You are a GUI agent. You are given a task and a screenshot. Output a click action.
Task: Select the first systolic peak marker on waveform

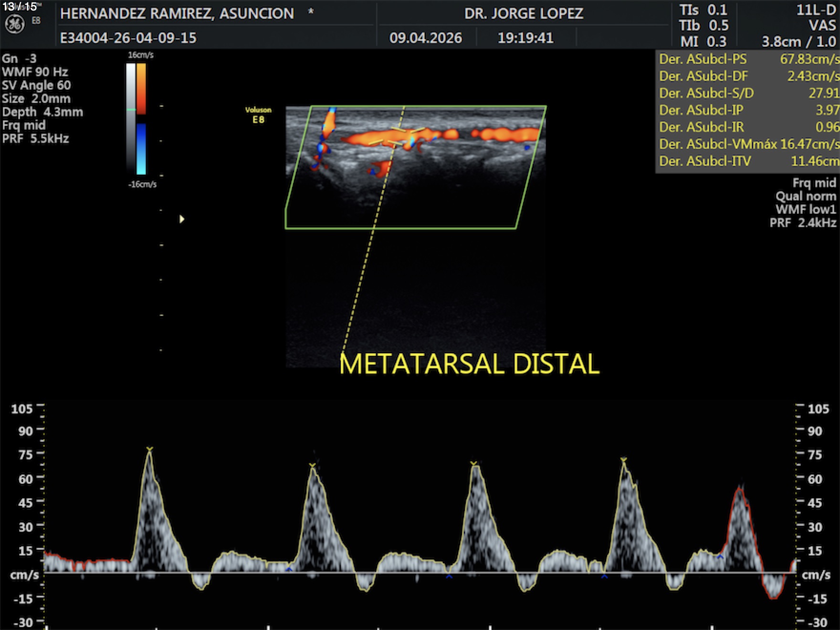(149, 449)
